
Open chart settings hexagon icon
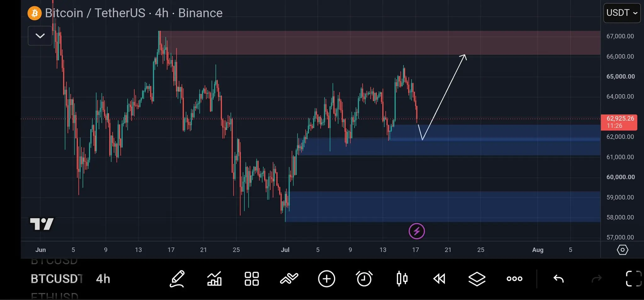tap(622, 250)
